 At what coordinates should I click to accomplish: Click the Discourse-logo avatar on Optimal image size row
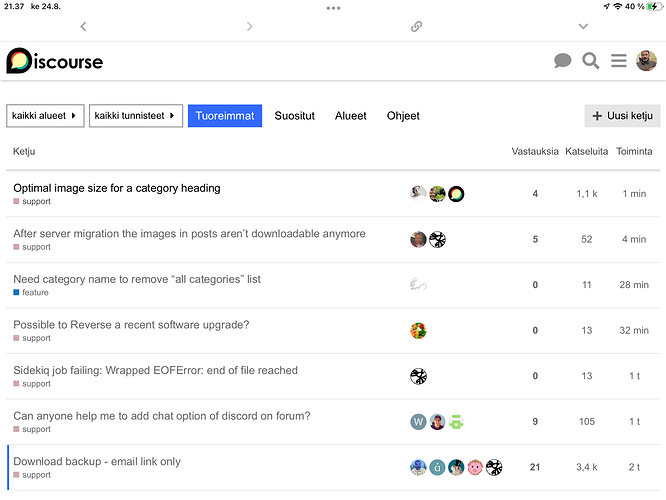click(x=456, y=194)
